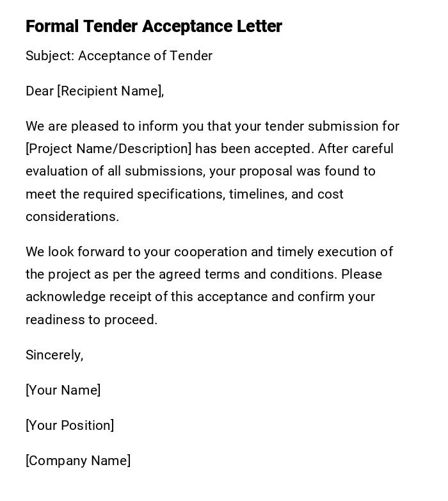The image size is (448, 501).
Task: Click the word "considerations." ending first paragraph
Action: click(x=72, y=217)
